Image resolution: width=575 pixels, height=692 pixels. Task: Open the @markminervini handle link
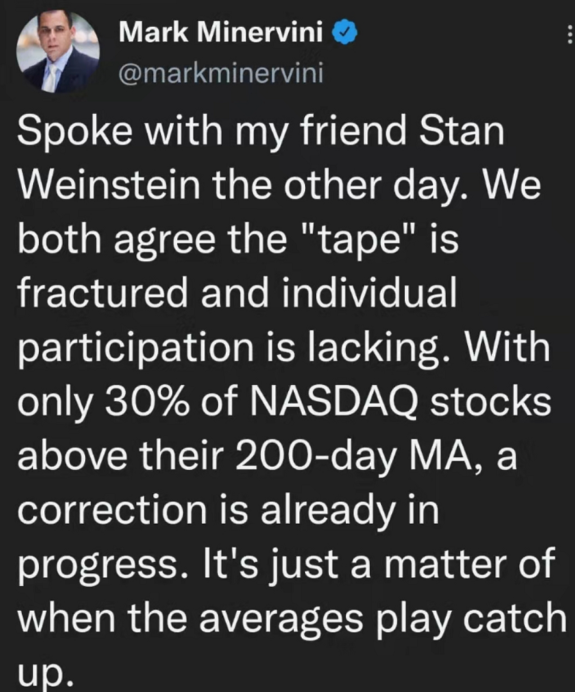pos(221,73)
